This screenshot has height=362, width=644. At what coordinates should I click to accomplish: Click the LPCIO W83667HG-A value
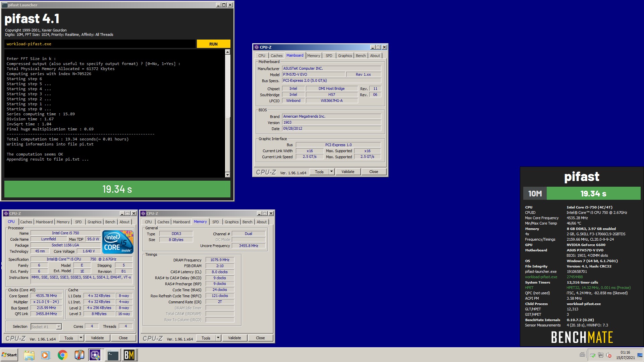(331, 101)
